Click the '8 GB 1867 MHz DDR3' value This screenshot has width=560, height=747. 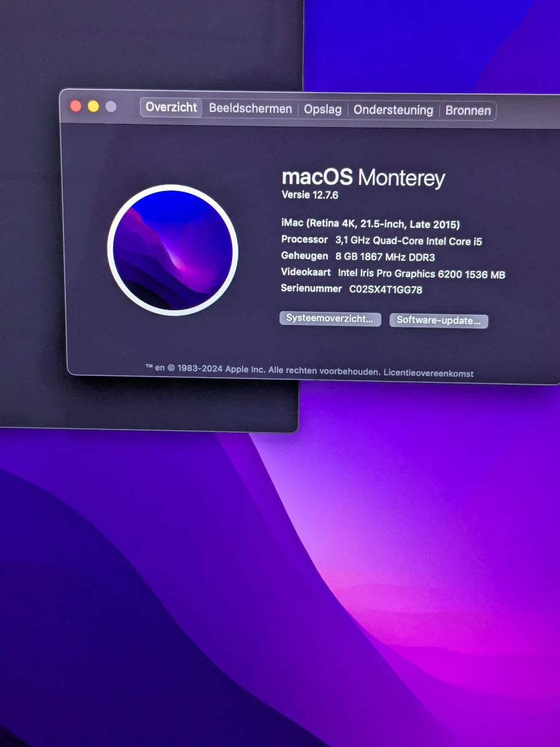click(x=385, y=256)
